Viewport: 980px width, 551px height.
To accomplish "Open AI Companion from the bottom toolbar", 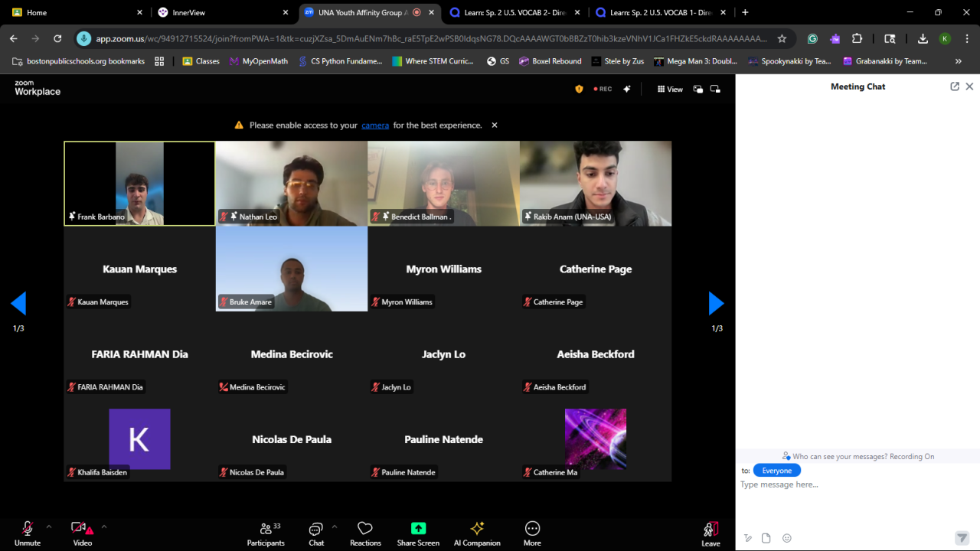I will tap(477, 533).
